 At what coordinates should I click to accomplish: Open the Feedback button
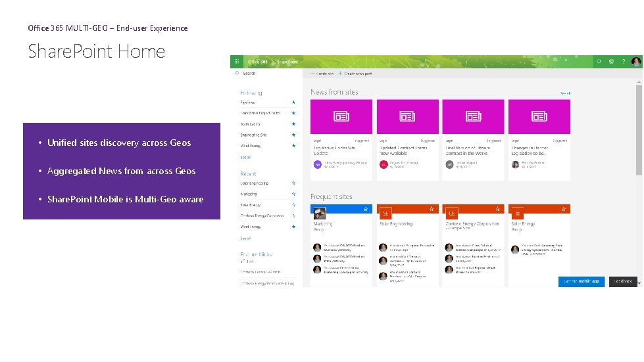(623, 281)
